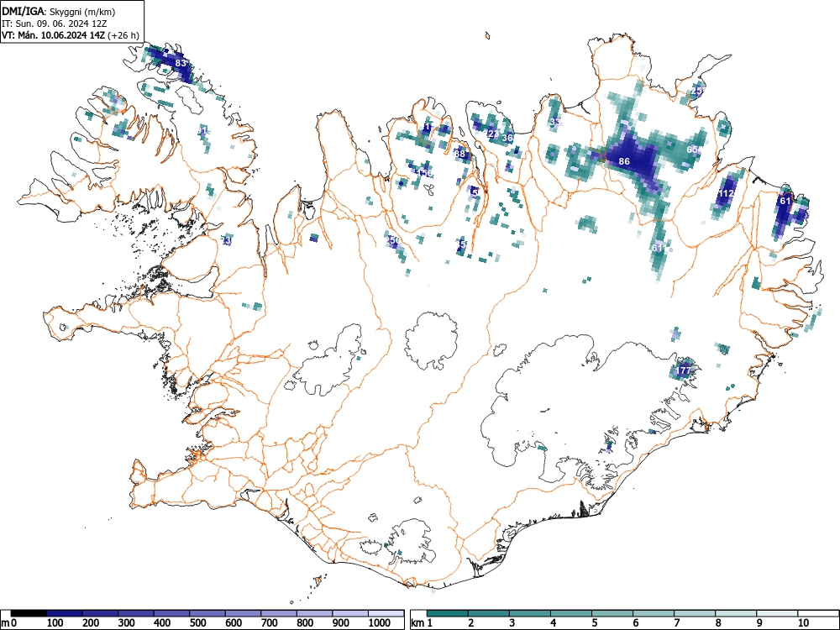Click the 'km' unit label on the legend
Screen dimensions: 840x630
coord(417,623)
